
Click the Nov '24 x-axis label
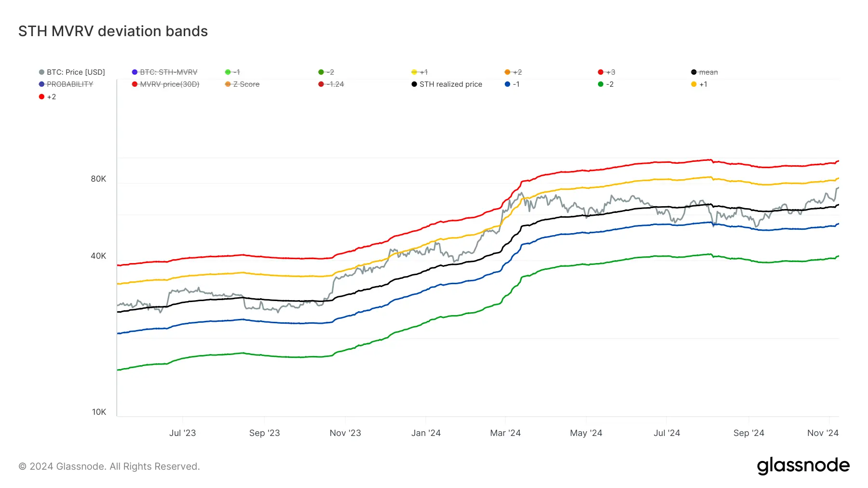823,433
